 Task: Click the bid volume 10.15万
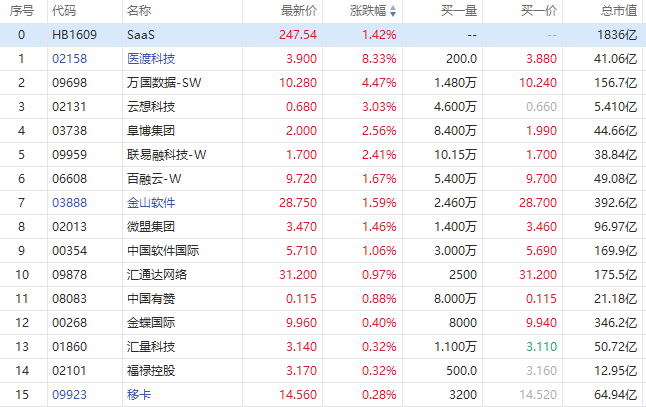click(455, 154)
